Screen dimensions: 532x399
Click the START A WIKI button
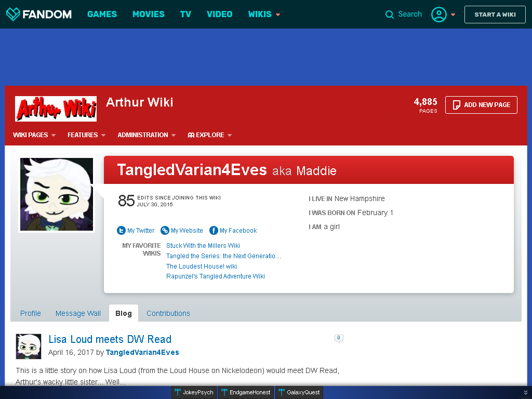point(495,15)
